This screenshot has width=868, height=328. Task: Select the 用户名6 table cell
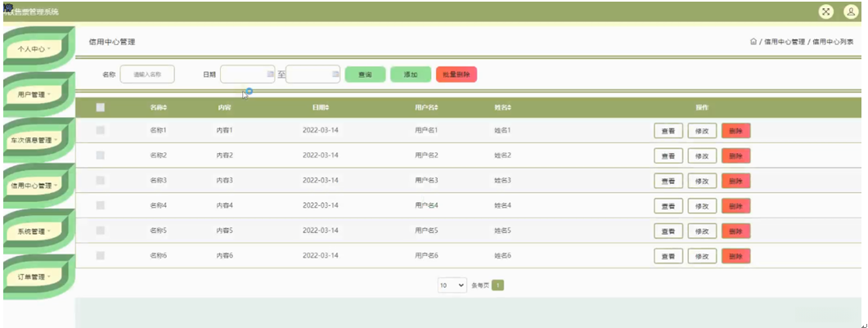pyautogui.click(x=426, y=255)
